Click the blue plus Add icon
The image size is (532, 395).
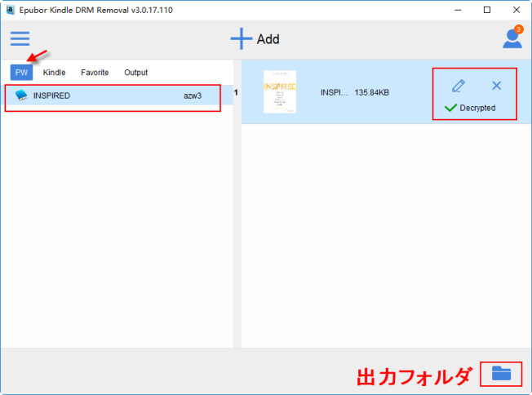[x=241, y=38]
